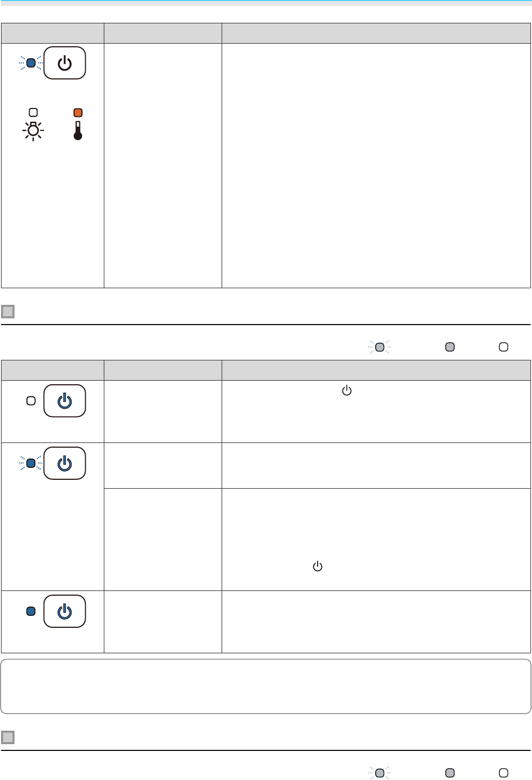Click the grey section marker square above the second table
The width and height of the screenshot is (532, 780).
(x=8, y=312)
